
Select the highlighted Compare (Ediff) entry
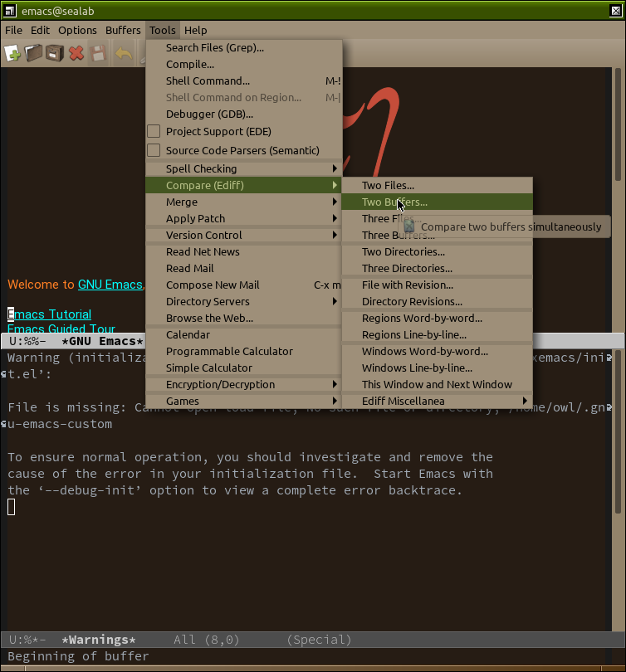[x=243, y=185]
